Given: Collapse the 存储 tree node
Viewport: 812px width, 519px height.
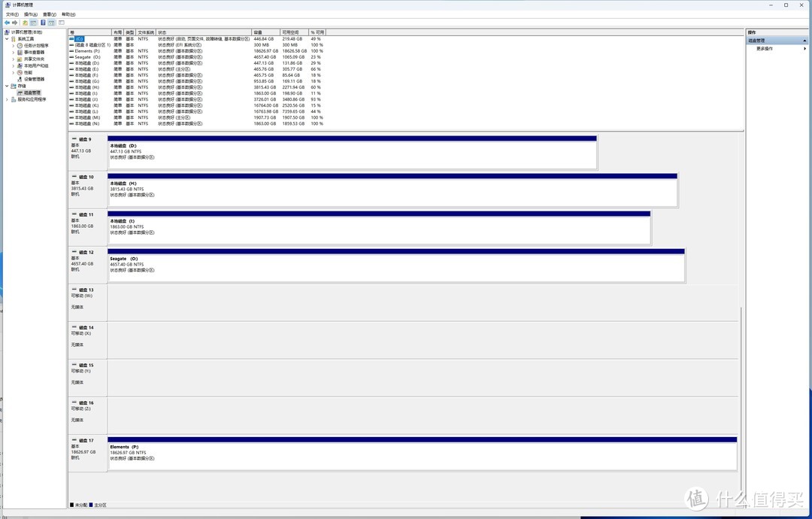Looking at the screenshot, I should [8, 86].
